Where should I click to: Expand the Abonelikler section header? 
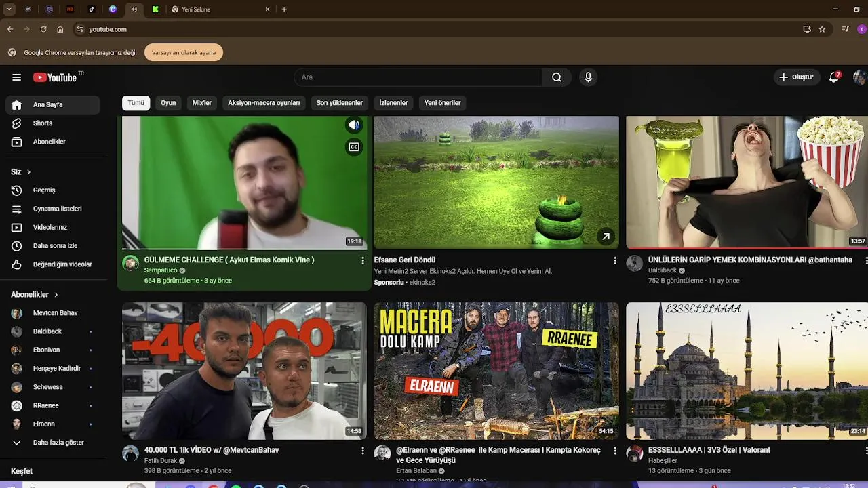tap(35, 295)
